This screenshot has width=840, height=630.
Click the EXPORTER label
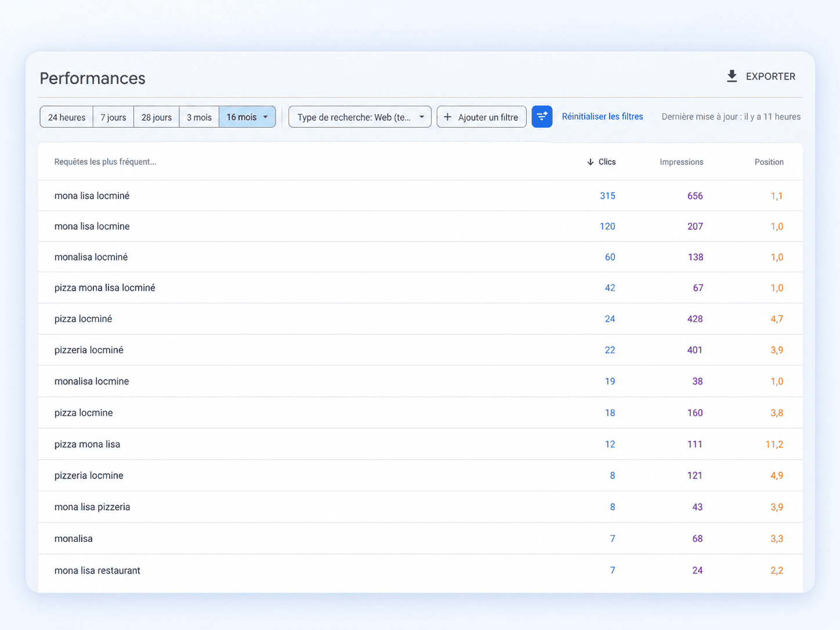(770, 77)
